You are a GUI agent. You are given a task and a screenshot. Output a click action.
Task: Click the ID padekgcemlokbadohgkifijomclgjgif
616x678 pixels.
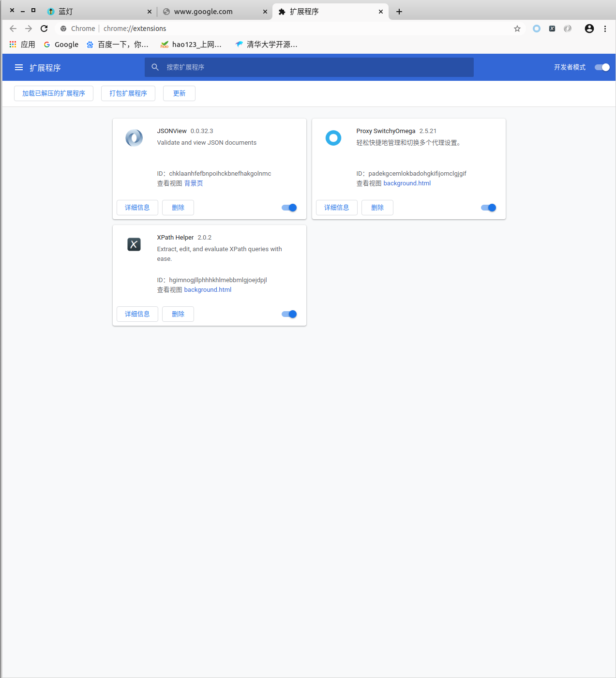pos(417,174)
